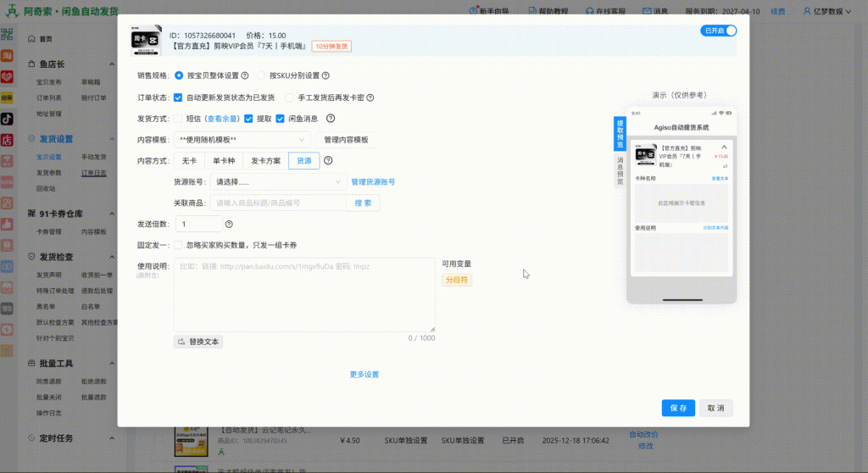The height and width of the screenshot is (473, 868).
Task: Click the yellow platform icon in left rail
Action: tap(7, 97)
